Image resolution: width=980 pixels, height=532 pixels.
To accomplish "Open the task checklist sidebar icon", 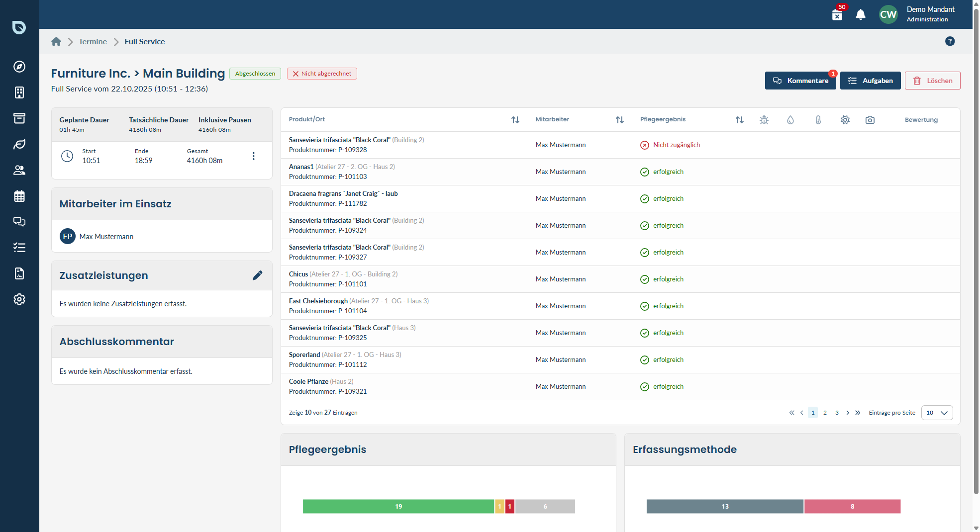I will [x=19, y=248].
